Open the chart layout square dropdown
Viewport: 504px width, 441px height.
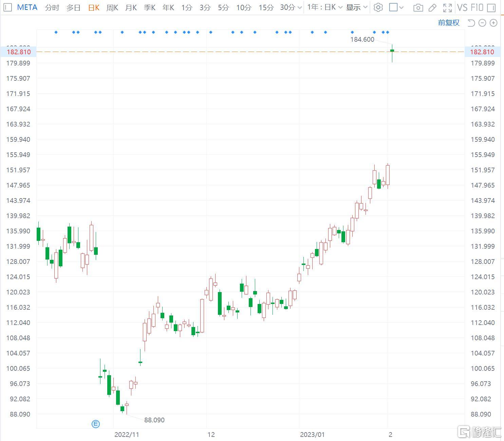pyautogui.click(x=396, y=7)
